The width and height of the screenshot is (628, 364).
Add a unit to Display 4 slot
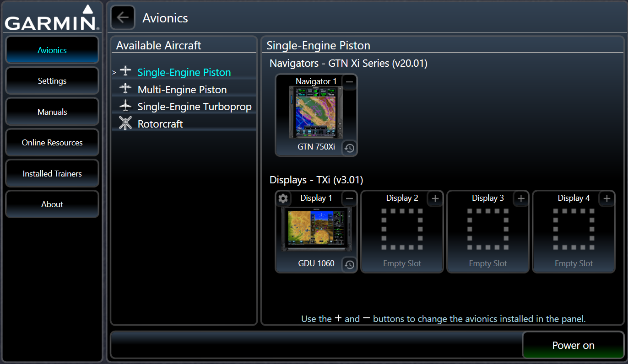pyautogui.click(x=607, y=198)
